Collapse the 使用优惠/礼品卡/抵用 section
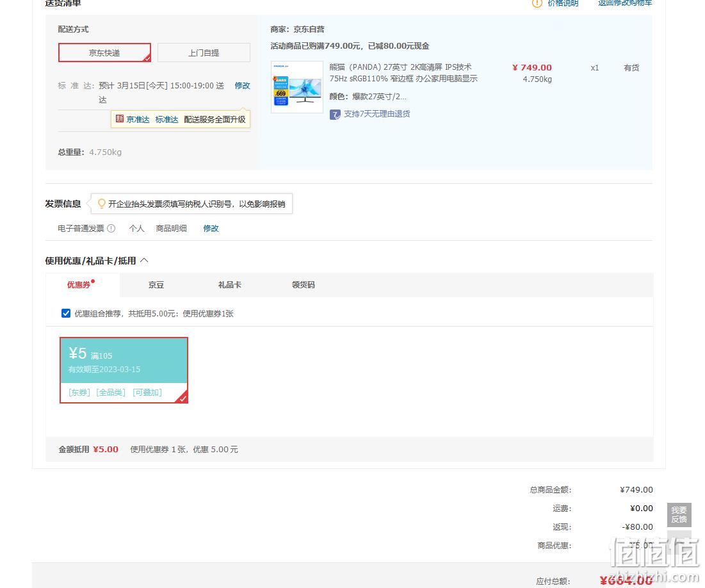Image resolution: width=705 pixels, height=588 pixels. [144, 261]
